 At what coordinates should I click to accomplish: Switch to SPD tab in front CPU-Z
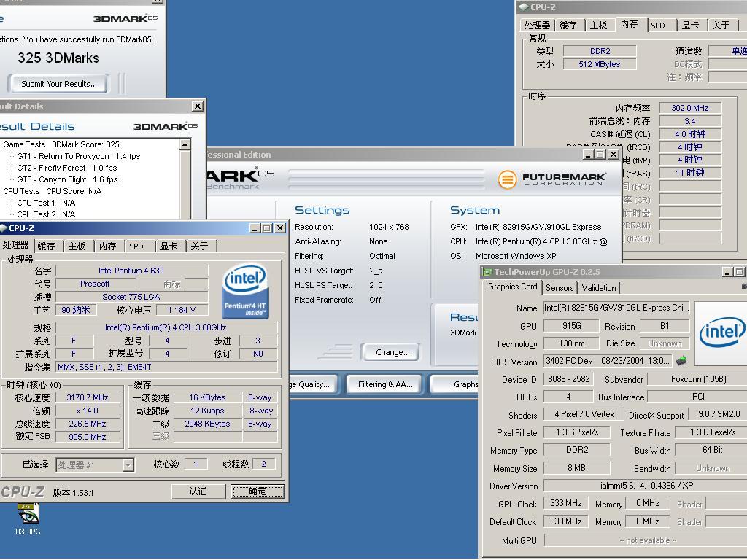pyautogui.click(x=136, y=246)
